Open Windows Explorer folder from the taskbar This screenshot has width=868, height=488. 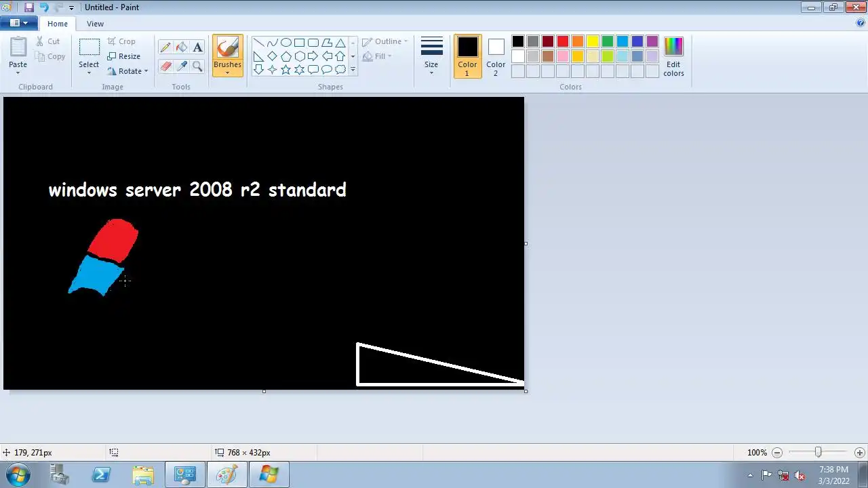pos(143,474)
